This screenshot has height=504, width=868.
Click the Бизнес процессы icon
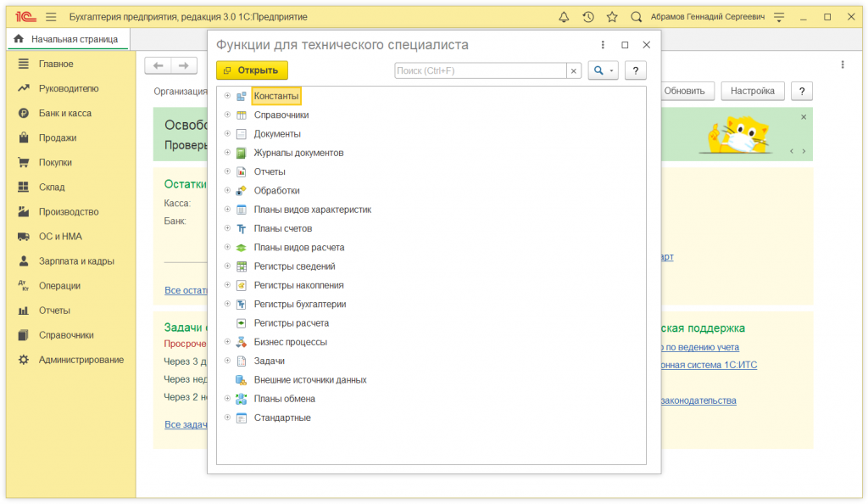point(241,343)
